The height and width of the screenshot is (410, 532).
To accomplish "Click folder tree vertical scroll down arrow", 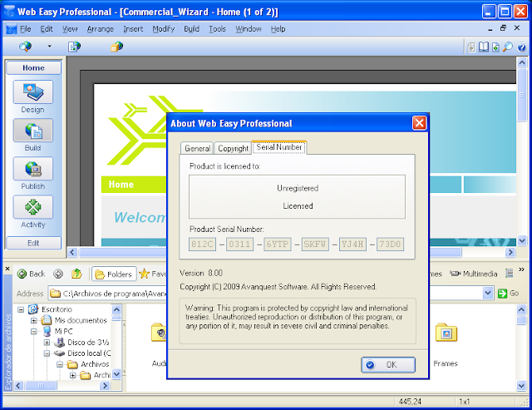I will pyautogui.click(x=116, y=374).
